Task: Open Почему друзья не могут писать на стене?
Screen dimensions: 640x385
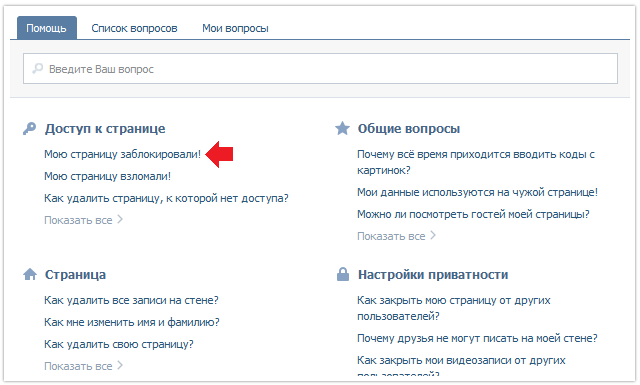Action: tap(477, 338)
